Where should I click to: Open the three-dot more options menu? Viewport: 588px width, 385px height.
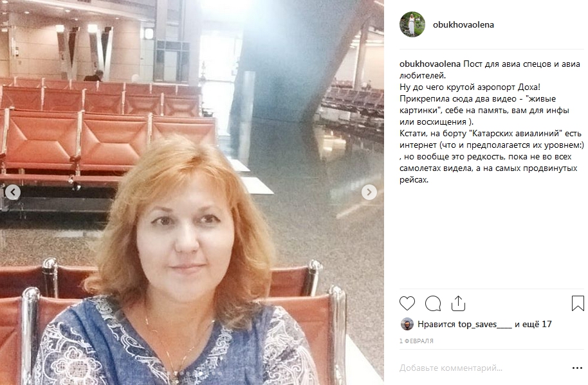(x=577, y=368)
